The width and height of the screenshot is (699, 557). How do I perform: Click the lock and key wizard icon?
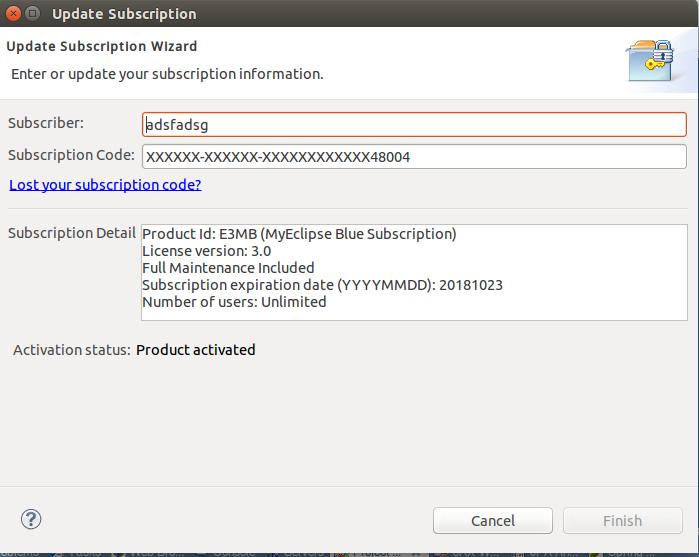pos(650,61)
